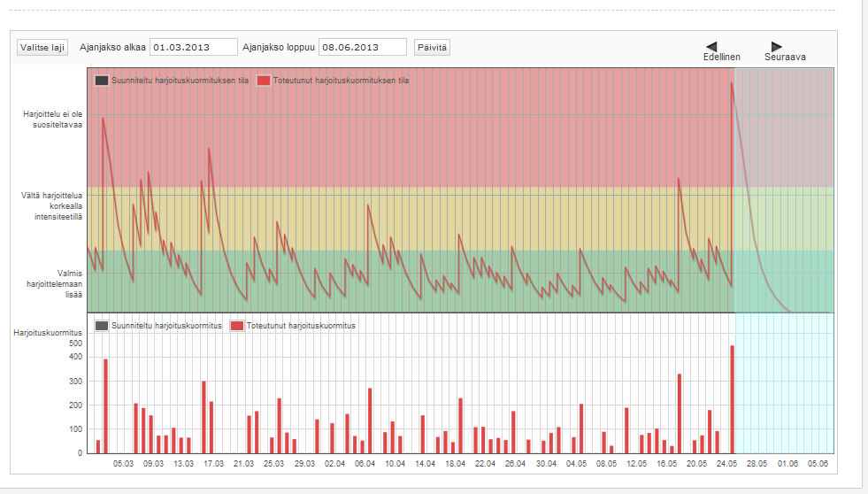Toggle the Toteutunut harjoituskuormitus legend label

(x=301, y=326)
